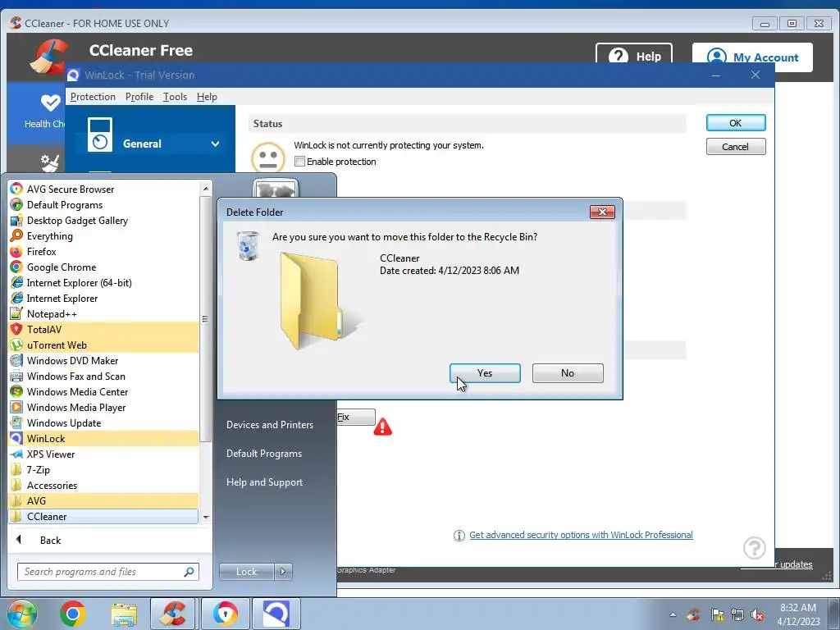Switch to WinLock taskbar button
840x630 pixels.
[x=276, y=614]
